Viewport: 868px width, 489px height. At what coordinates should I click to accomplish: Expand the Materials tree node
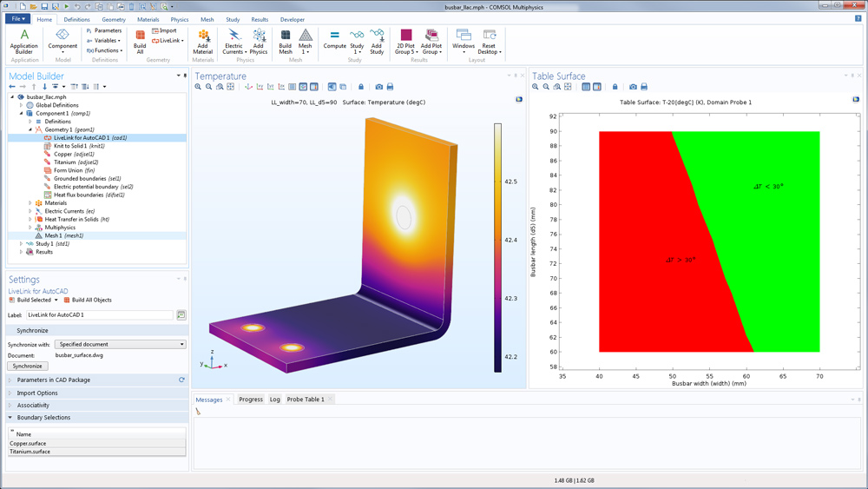point(30,203)
